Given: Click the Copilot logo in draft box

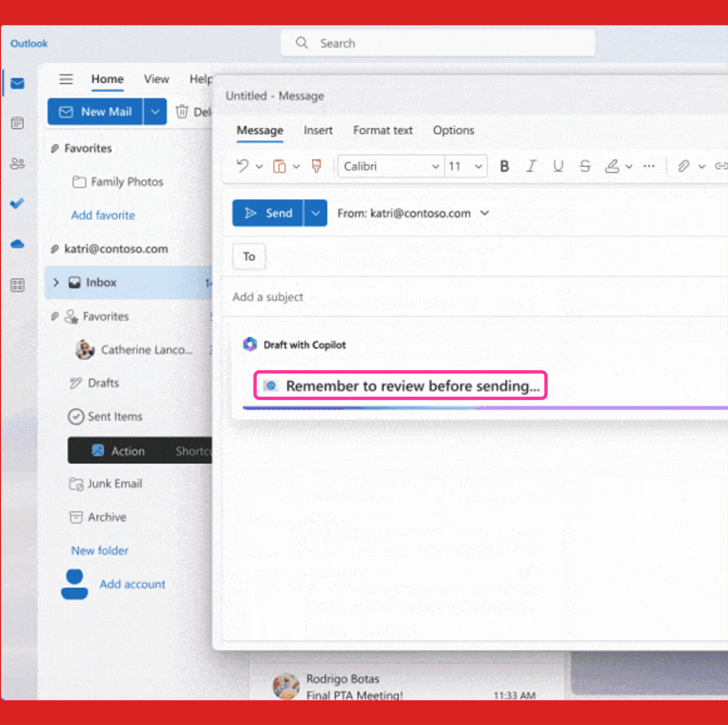Looking at the screenshot, I should [x=250, y=344].
